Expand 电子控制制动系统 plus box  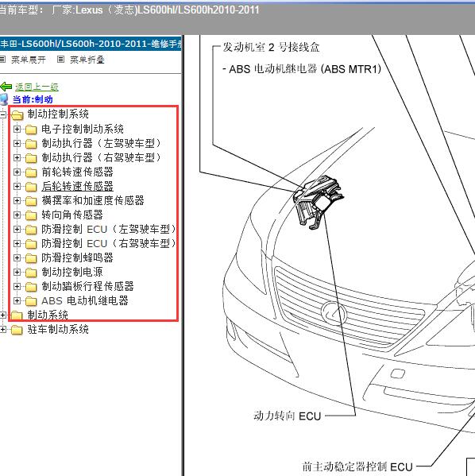17,129
